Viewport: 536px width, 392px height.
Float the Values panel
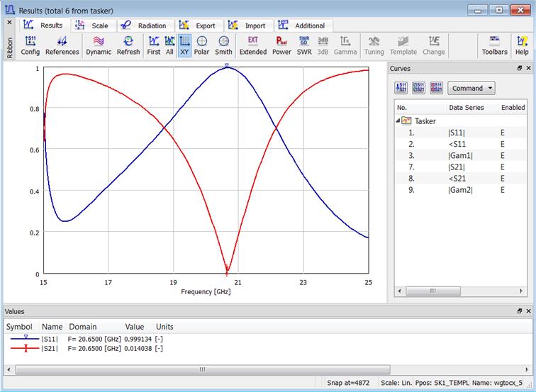(520, 311)
